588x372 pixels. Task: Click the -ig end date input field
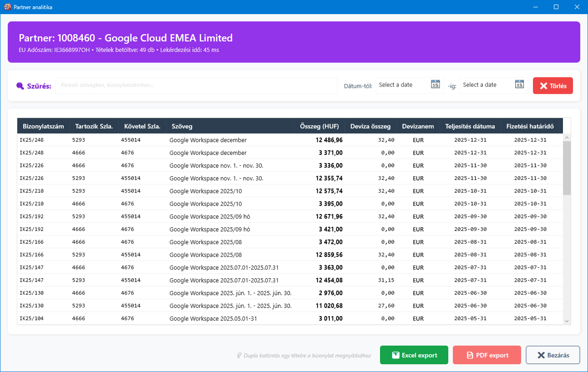tap(487, 85)
